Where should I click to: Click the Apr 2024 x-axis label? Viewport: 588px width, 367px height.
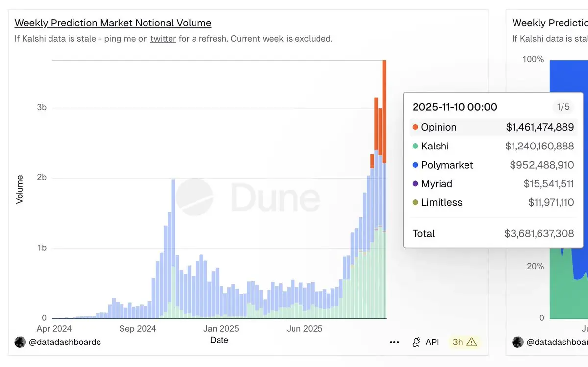pos(54,329)
